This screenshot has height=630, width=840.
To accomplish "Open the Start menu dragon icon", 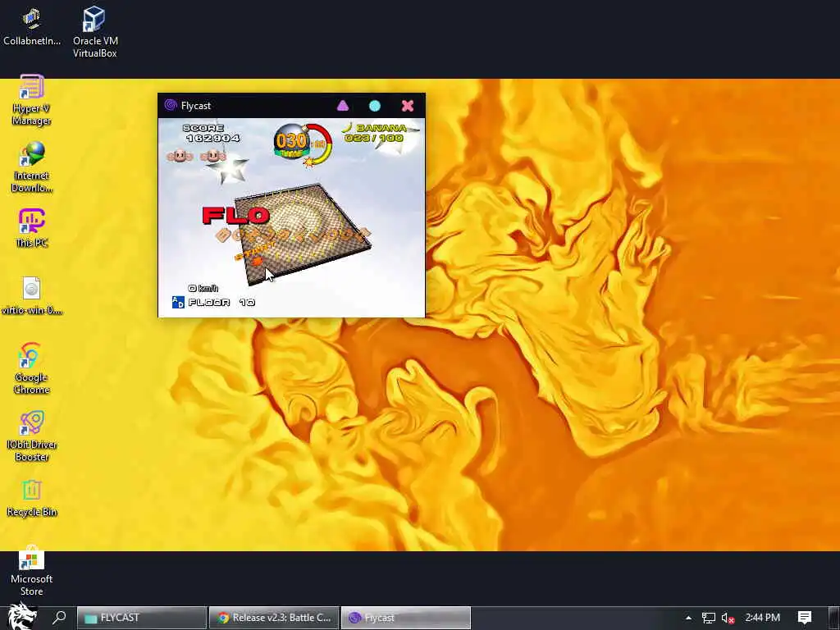I will [21, 617].
